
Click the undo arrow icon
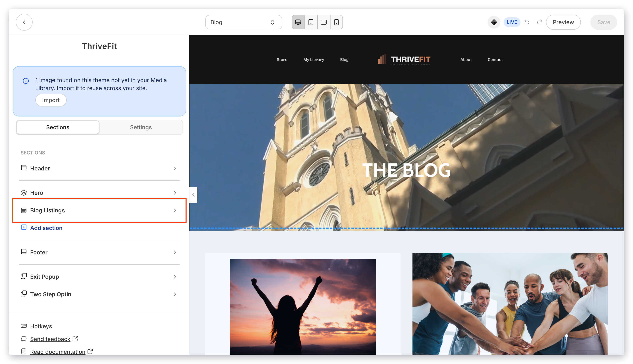pyautogui.click(x=527, y=22)
